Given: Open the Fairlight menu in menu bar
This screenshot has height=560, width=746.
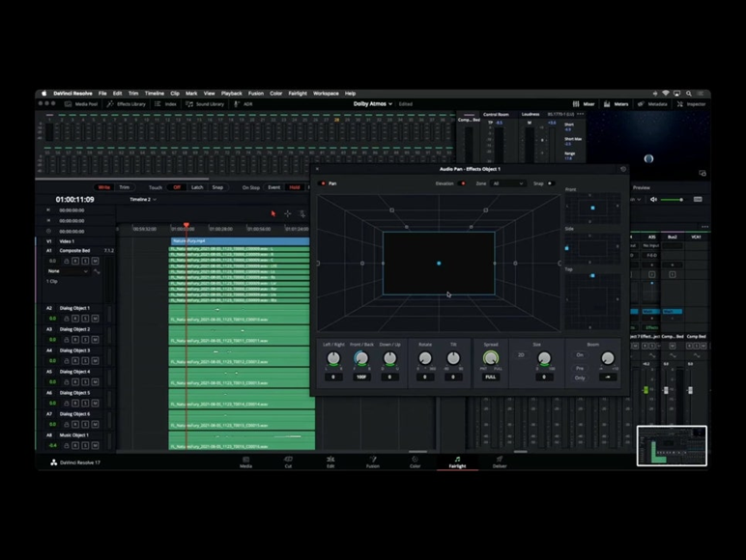Looking at the screenshot, I should [x=297, y=94].
